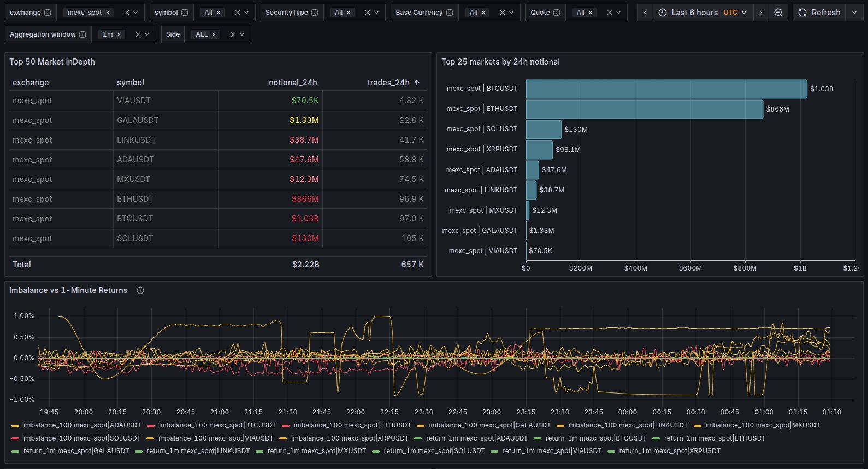This screenshot has width=868, height=469.
Task: Click the BTCUSDT bar in notional chart
Action: click(666, 89)
